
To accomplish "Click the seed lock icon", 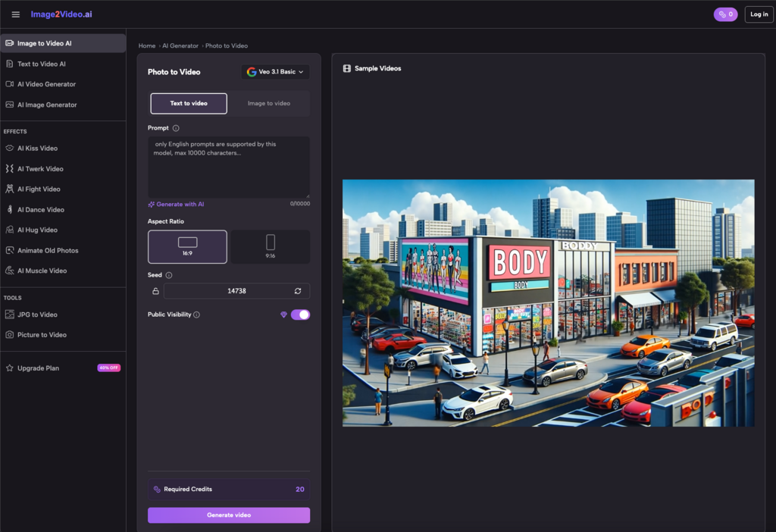I will [155, 291].
